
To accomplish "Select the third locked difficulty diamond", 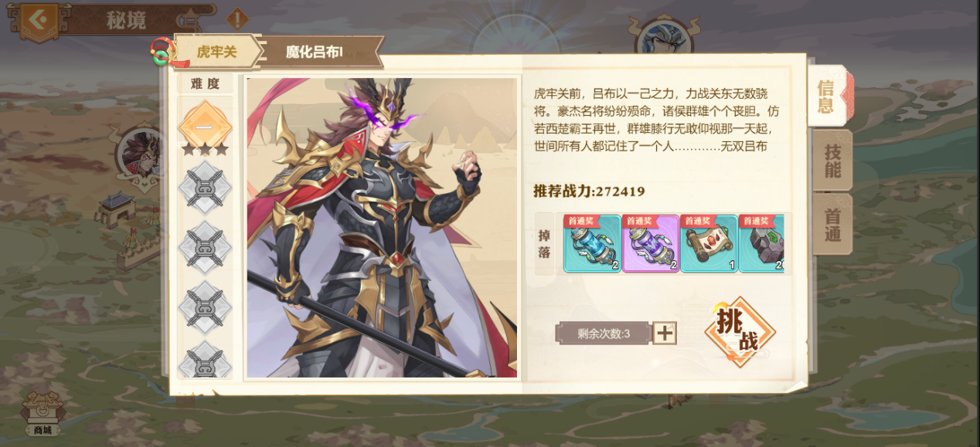I will [x=205, y=307].
